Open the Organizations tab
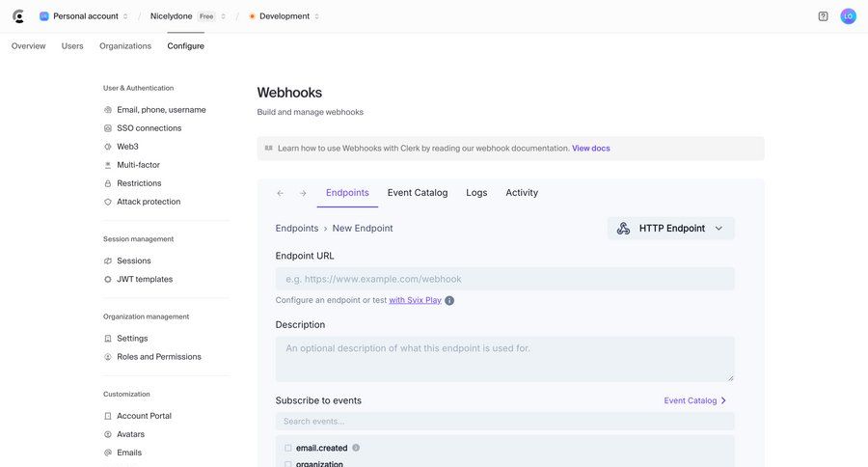868x467 pixels. (x=125, y=46)
